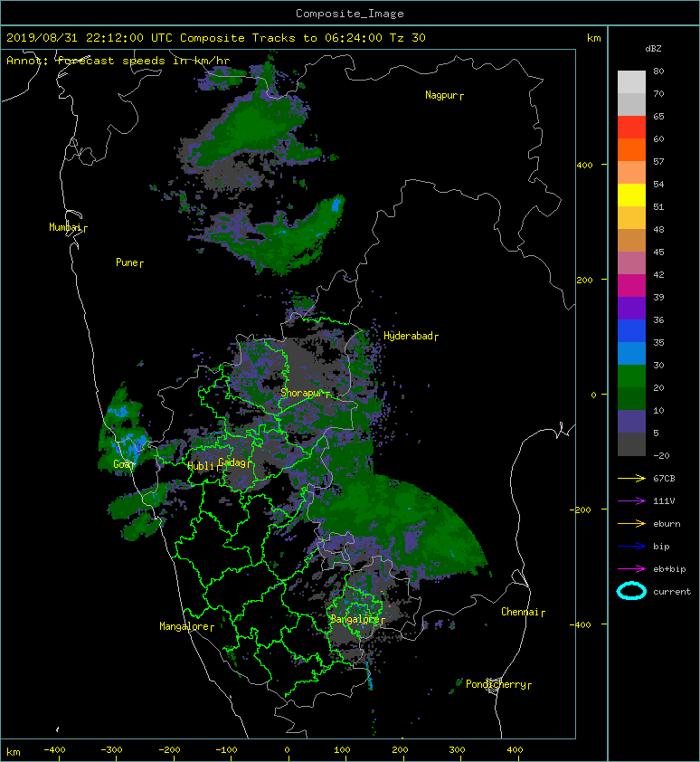This screenshot has width=700, height=762.
Task: Click the yellow 51-54 dBZ swatch
Action: point(631,195)
